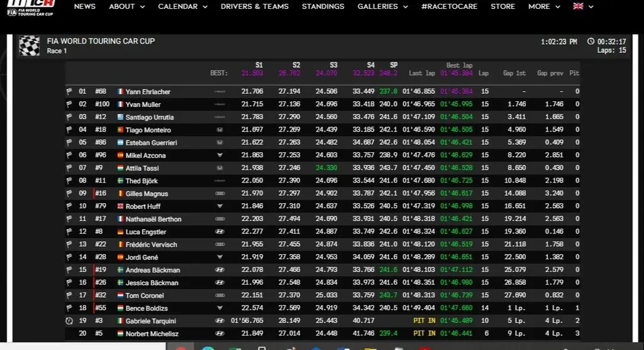The height and width of the screenshot is (350, 644).
Task: Click the clock icon next to position 19
Action: click(x=69, y=321)
